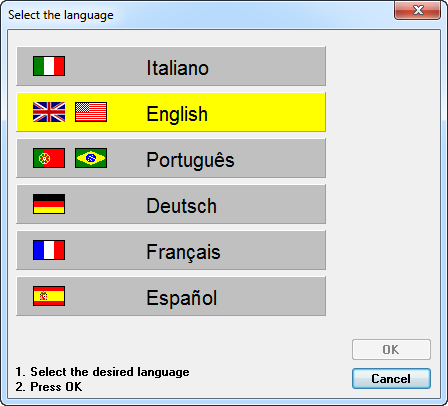Click the United States flag icon
The width and height of the screenshot is (448, 406).
coord(91,112)
